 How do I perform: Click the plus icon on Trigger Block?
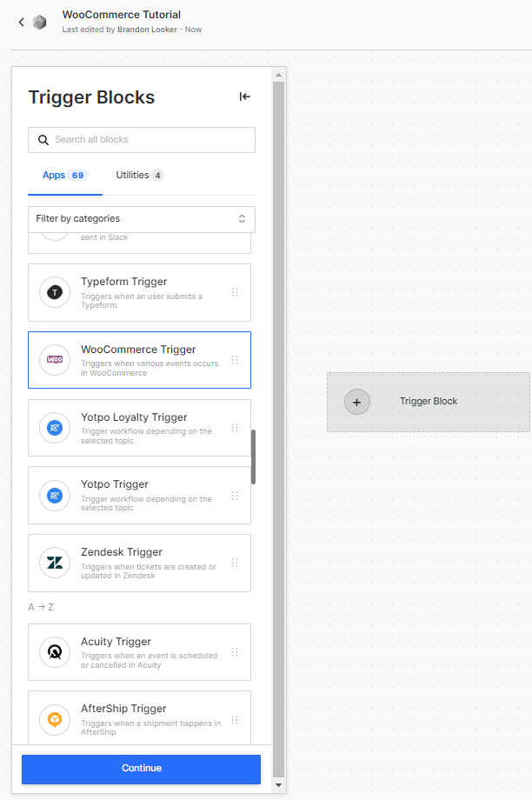pyautogui.click(x=357, y=402)
